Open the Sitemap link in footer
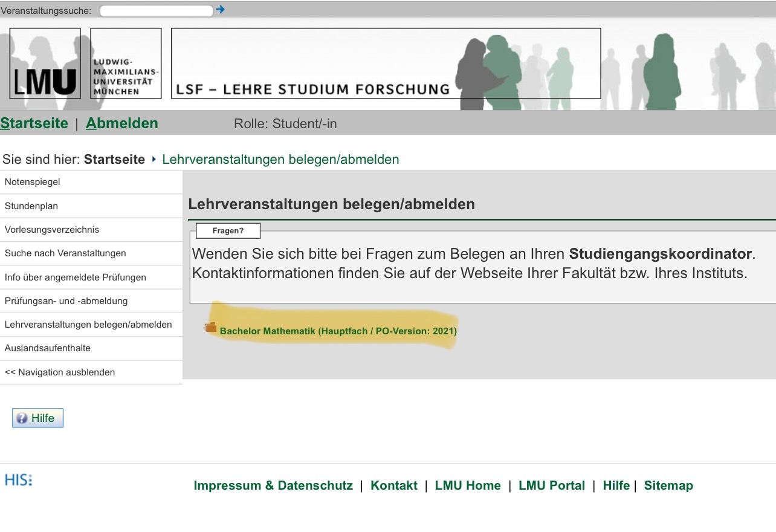Viewport: 776px width, 532px height. click(668, 485)
